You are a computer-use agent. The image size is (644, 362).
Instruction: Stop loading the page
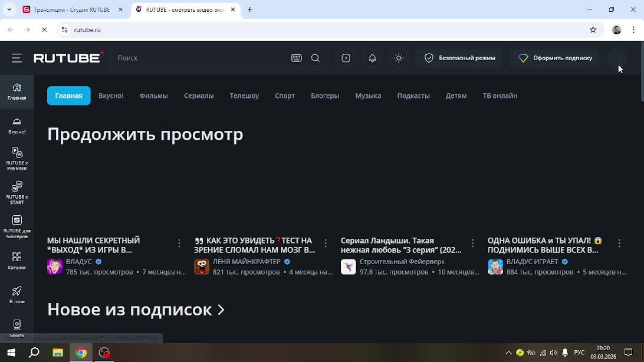[x=44, y=29]
